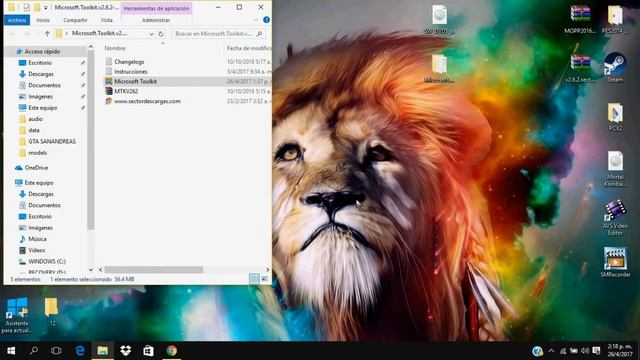
Task: Expand the ribbon with the chevron
Action: [256, 20]
